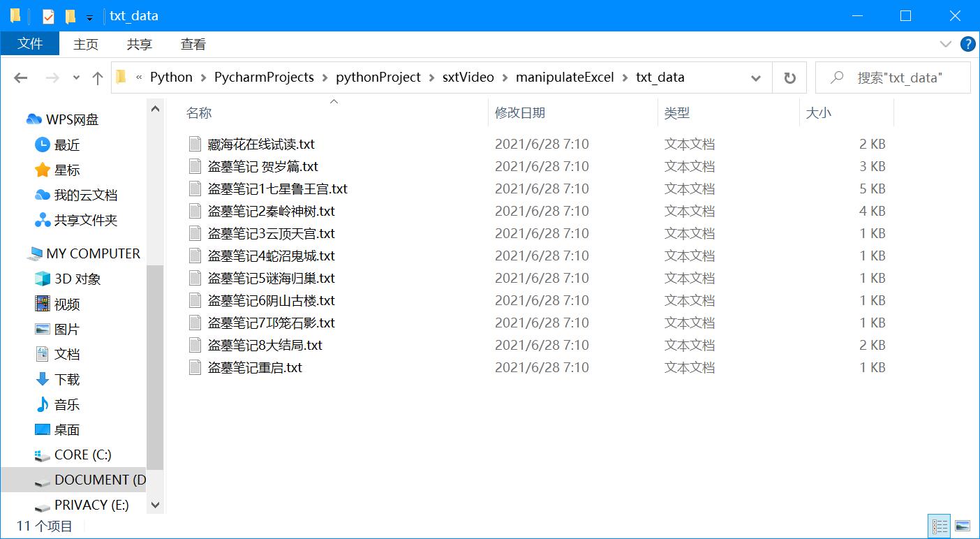Switch to large icons view in status bar

[x=963, y=526]
